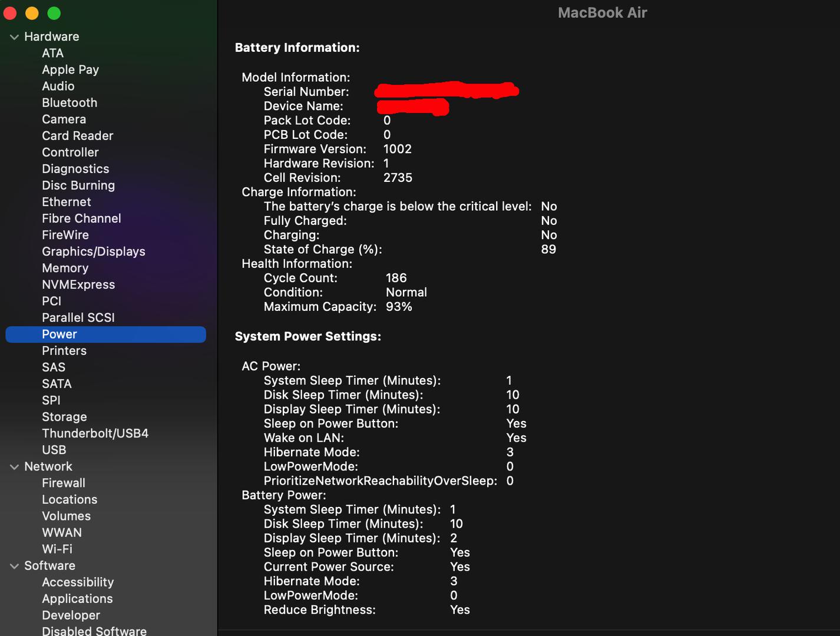Click the Hardware section label
Image resolution: width=840 pixels, height=636 pixels.
52,37
